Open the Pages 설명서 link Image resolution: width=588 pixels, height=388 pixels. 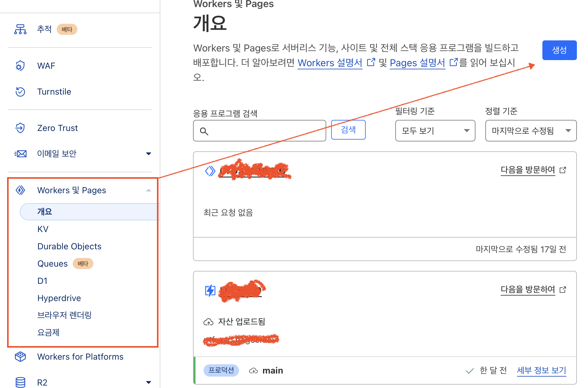click(x=417, y=63)
